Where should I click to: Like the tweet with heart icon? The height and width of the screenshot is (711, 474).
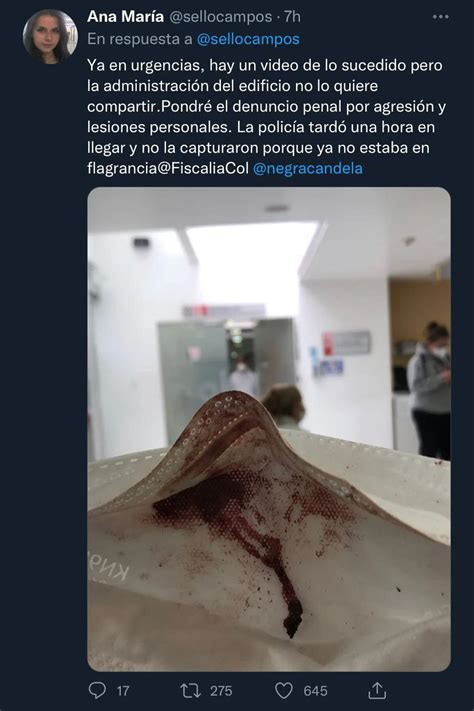click(x=284, y=691)
